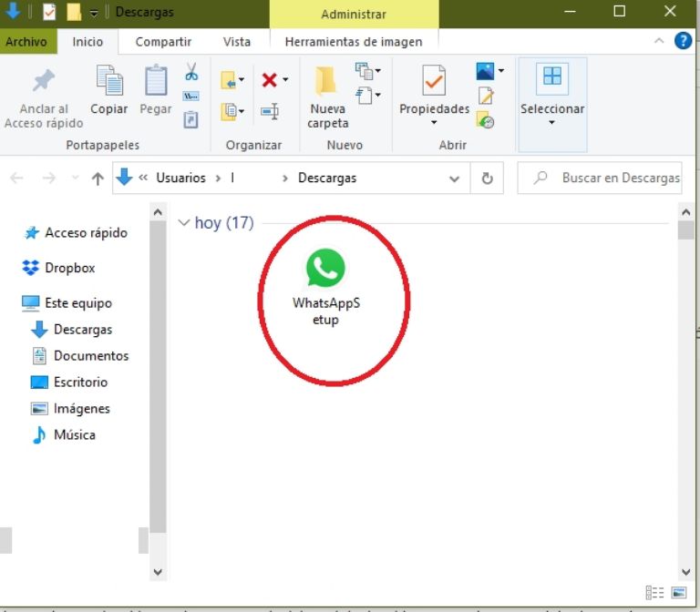Open Imágenes in navigation pane

click(x=70, y=408)
